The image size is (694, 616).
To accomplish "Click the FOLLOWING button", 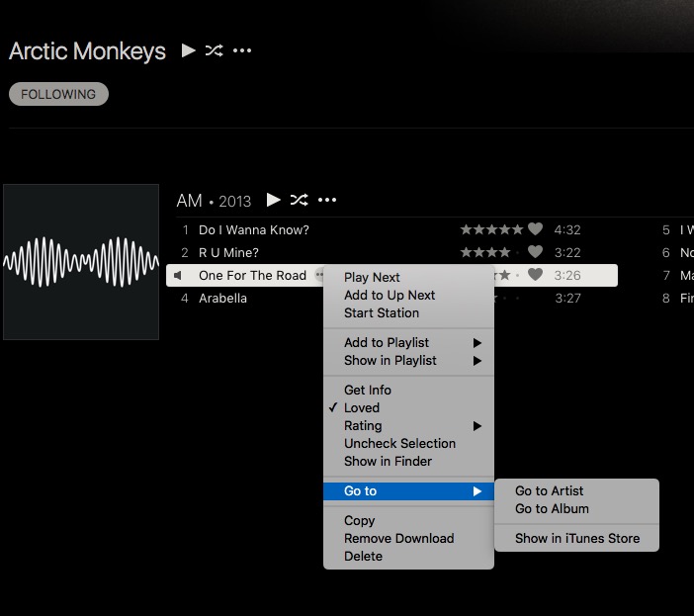I will (58, 94).
